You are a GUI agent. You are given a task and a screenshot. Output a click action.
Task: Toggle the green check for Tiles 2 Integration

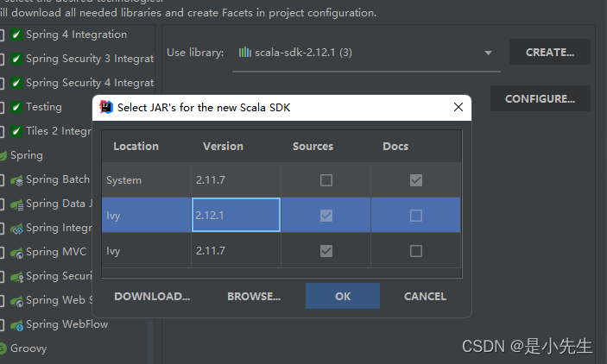coord(16,131)
